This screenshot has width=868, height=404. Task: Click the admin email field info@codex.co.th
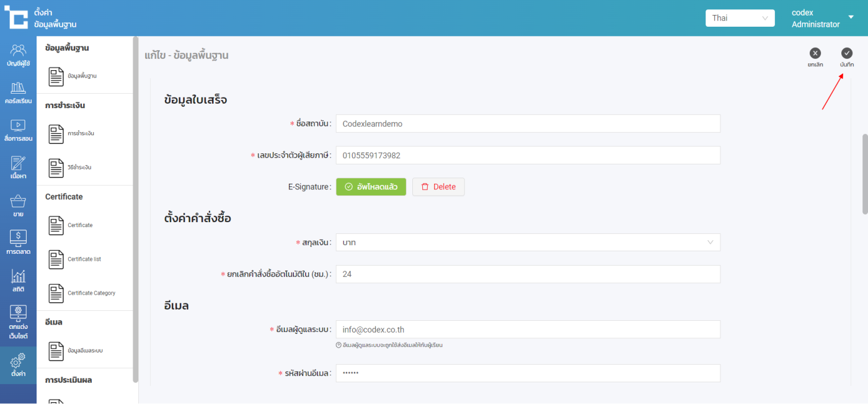point(528,330)
